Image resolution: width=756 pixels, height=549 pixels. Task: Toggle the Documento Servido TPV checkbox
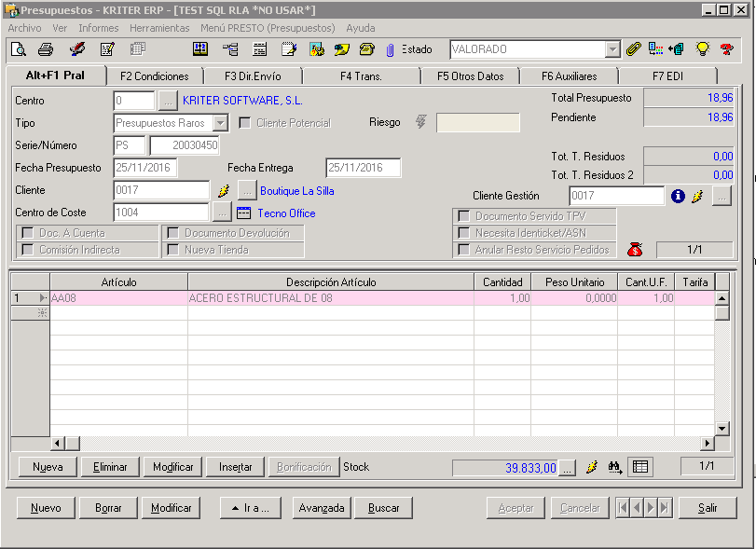464,216
